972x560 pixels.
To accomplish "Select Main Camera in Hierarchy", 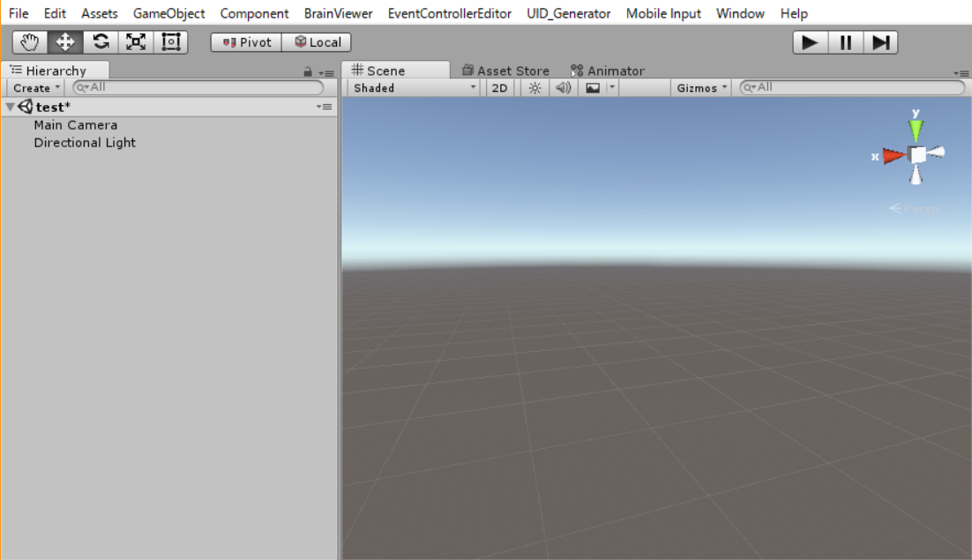I will coord(76,124).
